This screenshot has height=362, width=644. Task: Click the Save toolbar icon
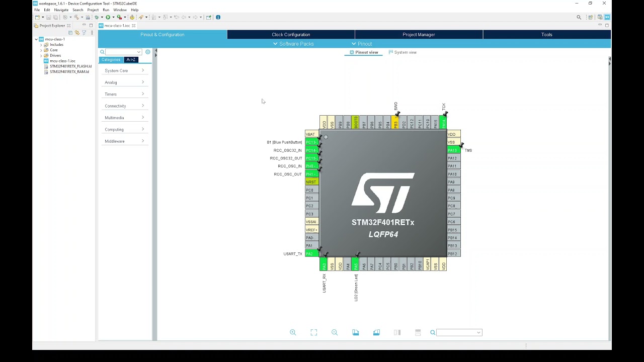click(x=48, y=17)
